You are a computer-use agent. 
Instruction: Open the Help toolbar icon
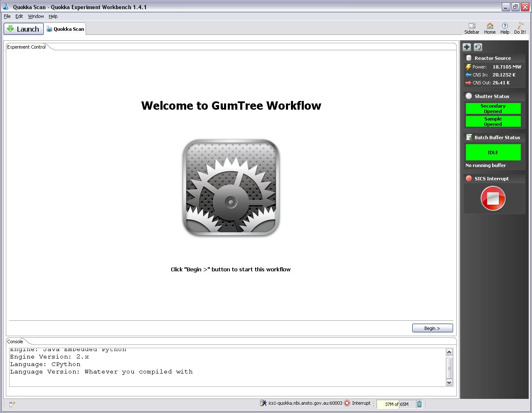click(x=505, y=28)
